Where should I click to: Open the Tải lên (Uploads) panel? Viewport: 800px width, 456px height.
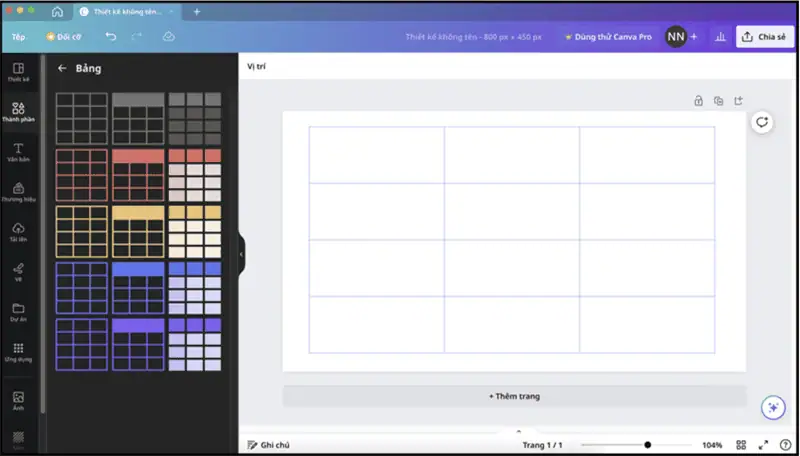click(18, 232)
